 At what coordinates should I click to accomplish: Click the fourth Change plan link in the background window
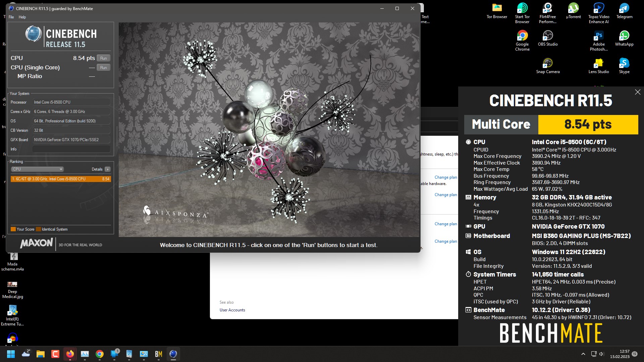(446, 241)
